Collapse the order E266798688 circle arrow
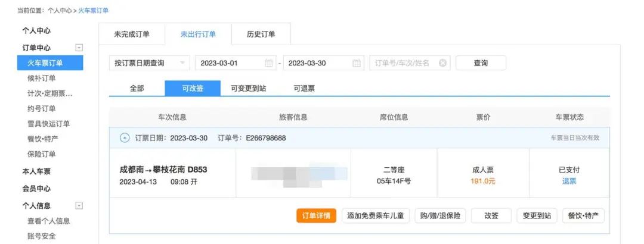The width and height of the screenshot is (644, 244). click(x=125, y=138)
